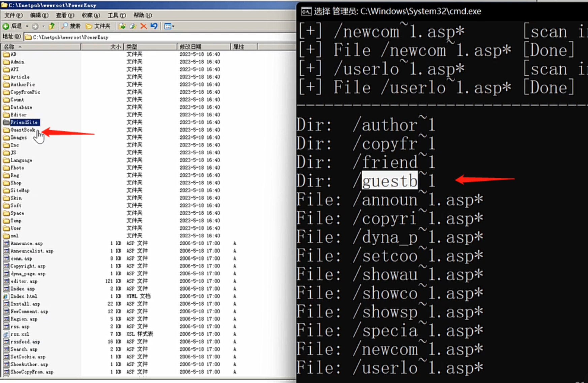Viewport: 588px width, 383px height.
Task: Click the cmd.exe window title bar icon
Action: (x=306, y=11)
